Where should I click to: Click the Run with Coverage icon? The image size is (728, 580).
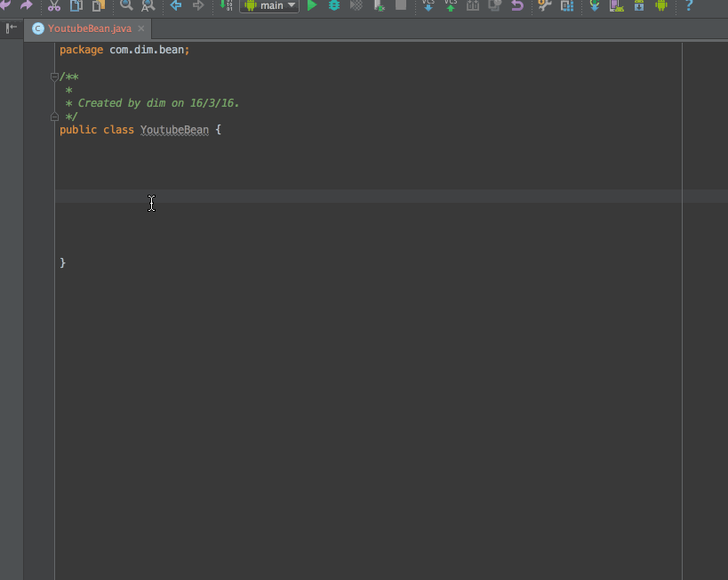coord(356,5)
